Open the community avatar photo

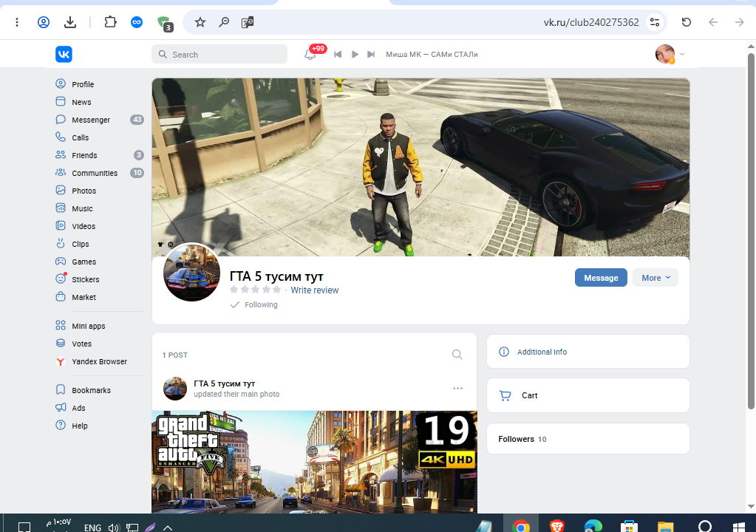(192, 272)
